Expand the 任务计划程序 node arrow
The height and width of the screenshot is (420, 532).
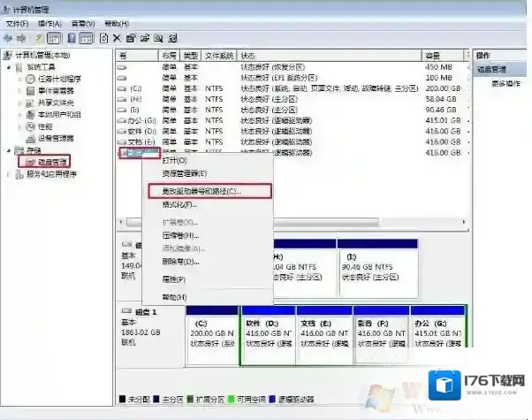point(19,79)
